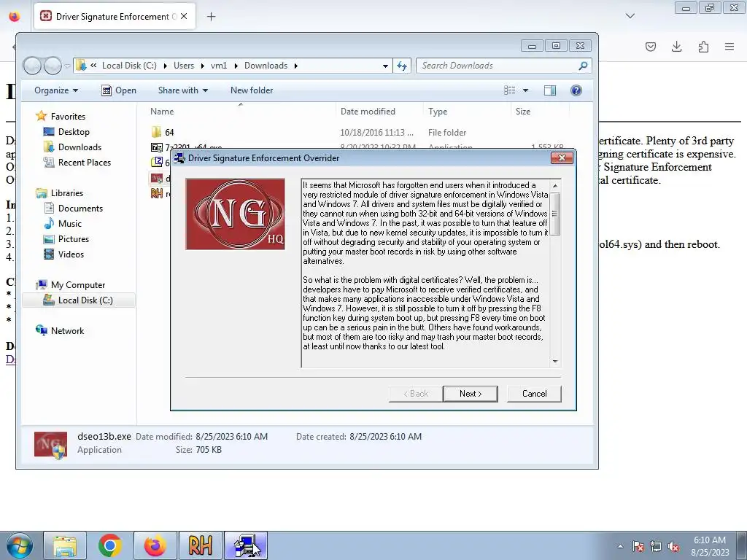The height and width of the screenshot is (560, 747).
Task: Select Favorites in the navigation pane
Action: tap(68, 116)
